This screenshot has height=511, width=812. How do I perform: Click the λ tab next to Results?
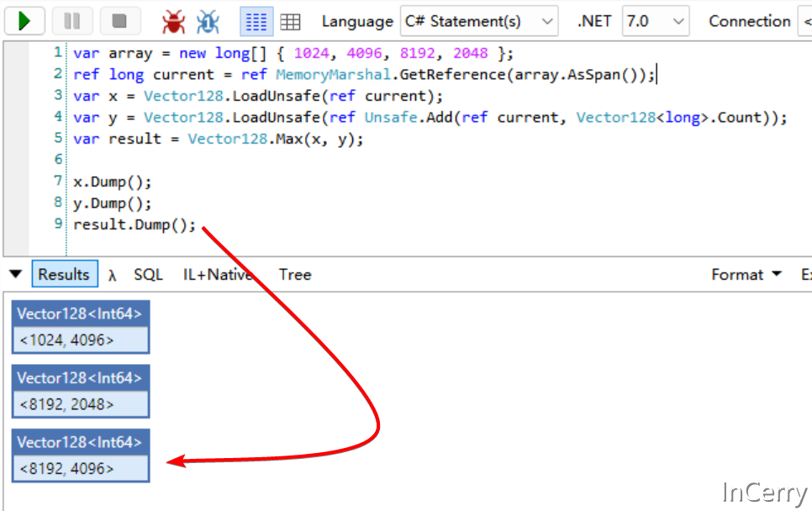tap(110, 274)
